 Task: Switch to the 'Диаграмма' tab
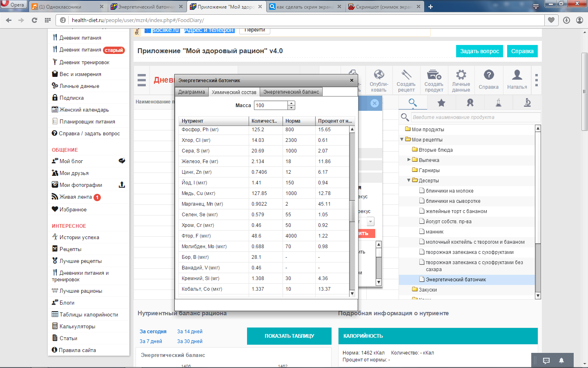[192, 92]
